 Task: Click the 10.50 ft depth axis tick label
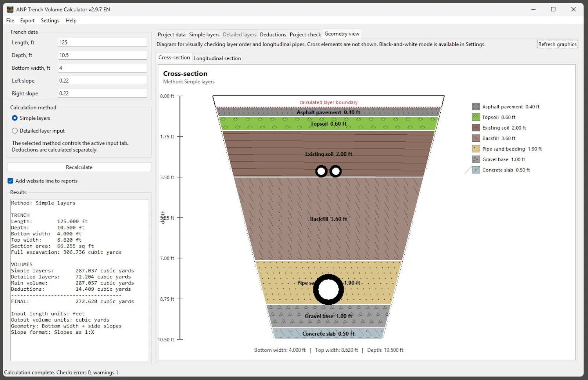point(166,340)
